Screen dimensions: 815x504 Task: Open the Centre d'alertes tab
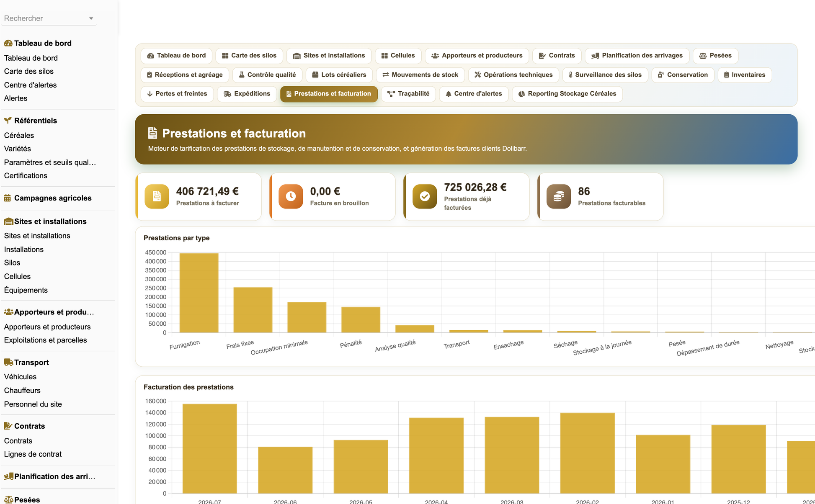pos(474,94)
